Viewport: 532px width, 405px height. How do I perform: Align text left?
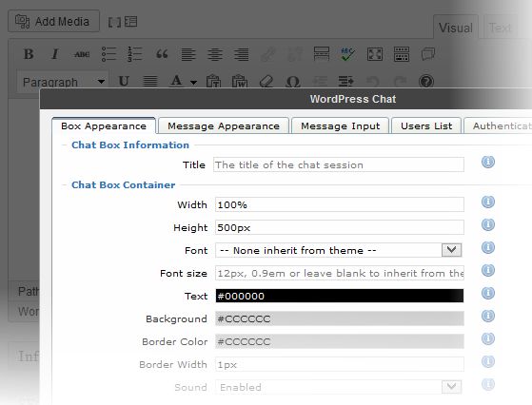click(188, 54)
